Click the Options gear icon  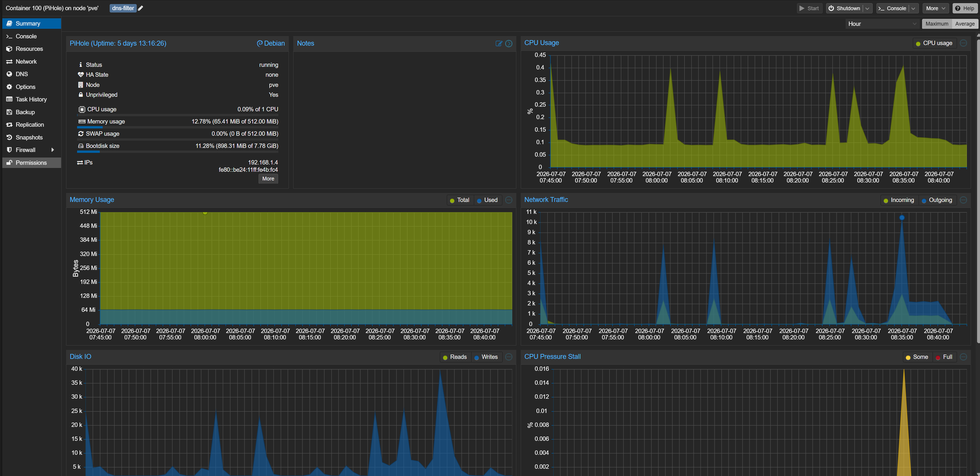tap(9, 87)
